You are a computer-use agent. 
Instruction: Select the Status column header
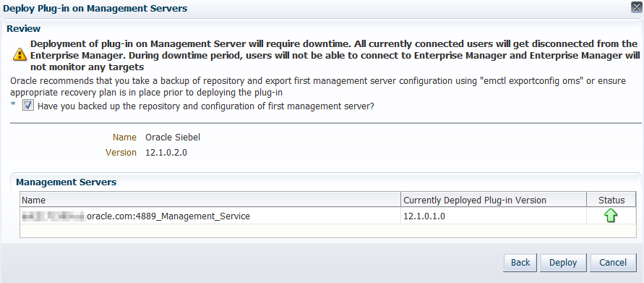click(611, 200)
